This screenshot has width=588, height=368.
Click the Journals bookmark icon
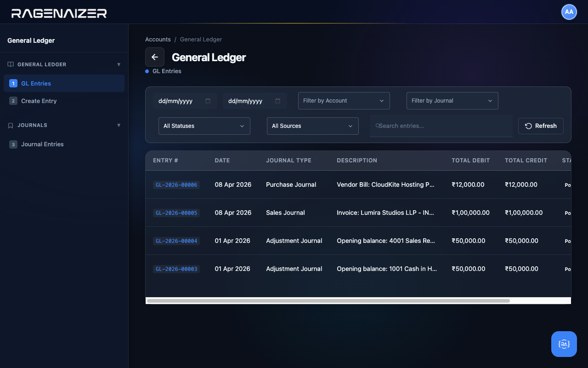pos(11,125)
